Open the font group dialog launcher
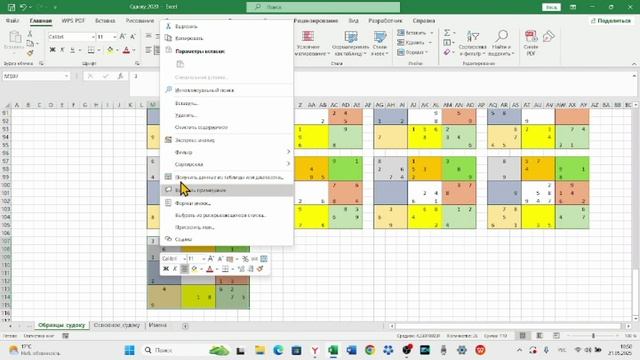This screenshot has width=640, height=360. pos(137,63)
